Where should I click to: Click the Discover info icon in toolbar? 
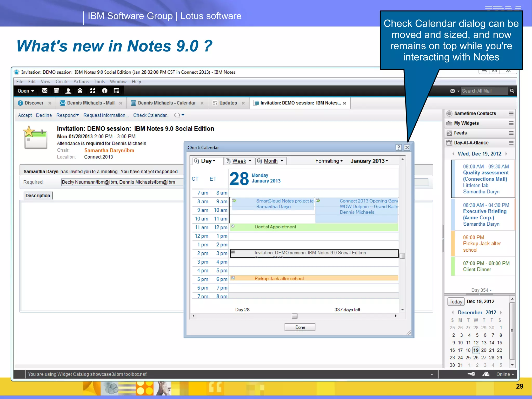pyautogui.click(x=104, y=91)
